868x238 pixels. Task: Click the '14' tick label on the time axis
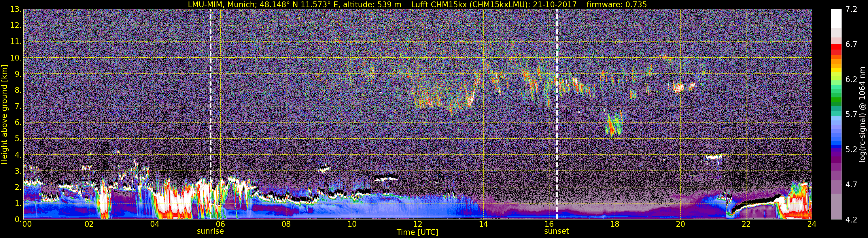(483, 224)
